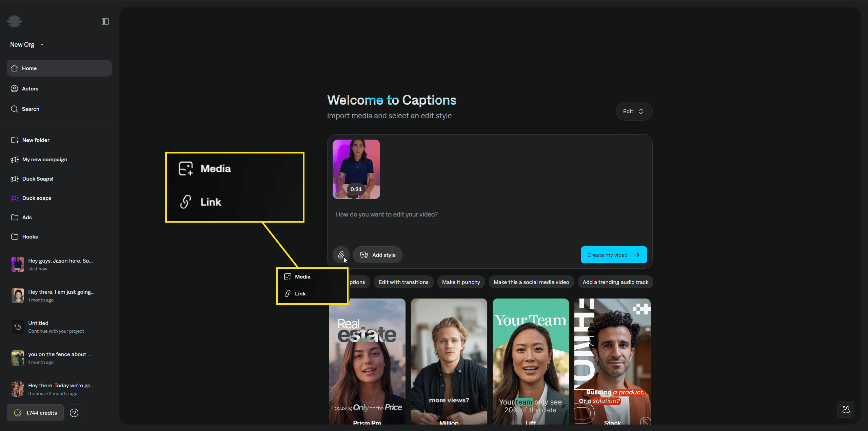Click the New folder plus icon
The image size is (868, 431).
pos(15,140)
